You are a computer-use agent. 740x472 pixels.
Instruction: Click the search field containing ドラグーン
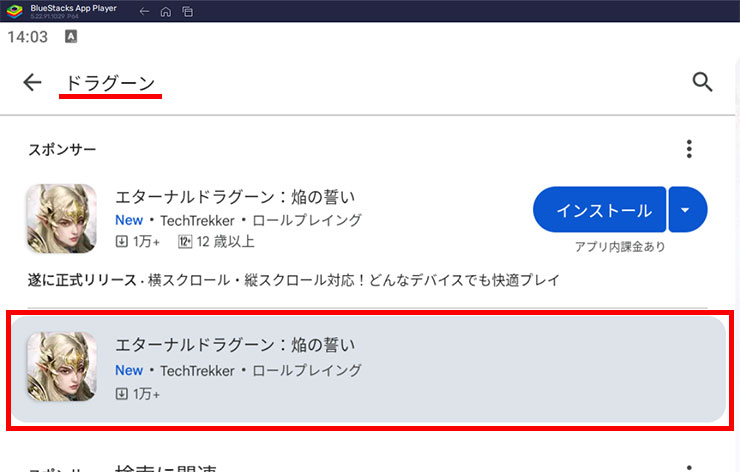pyautogui.click(x=110, y=84)
